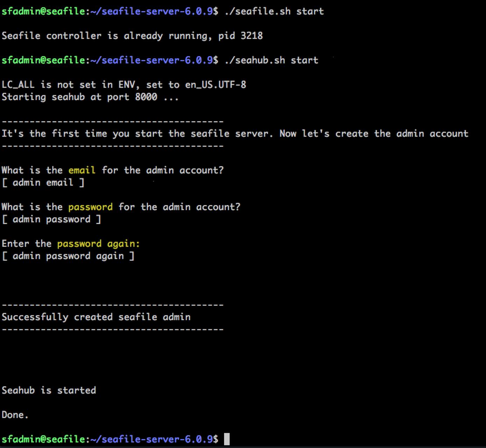Viewport: 486px width, 448px height.
Task: Click the yellow "password again:" text
Action: click(x=98, y=244)
